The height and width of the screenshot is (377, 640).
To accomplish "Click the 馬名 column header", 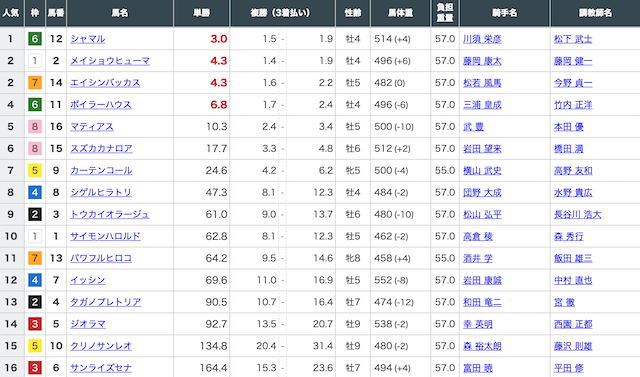I will [120, 13].
